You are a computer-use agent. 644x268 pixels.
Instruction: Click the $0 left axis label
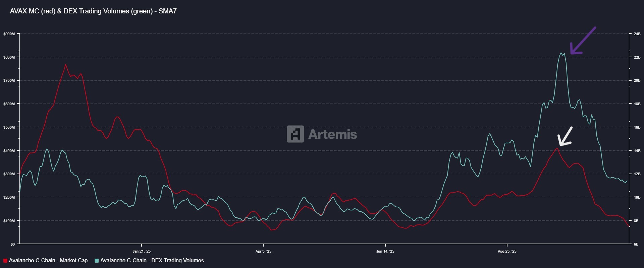(12, 244)
